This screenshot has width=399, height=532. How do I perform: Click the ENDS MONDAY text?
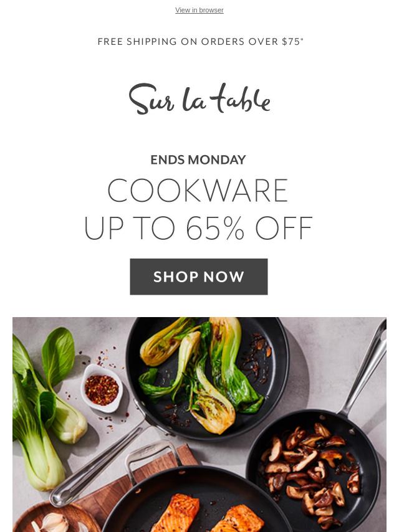(x=198, y=160)
